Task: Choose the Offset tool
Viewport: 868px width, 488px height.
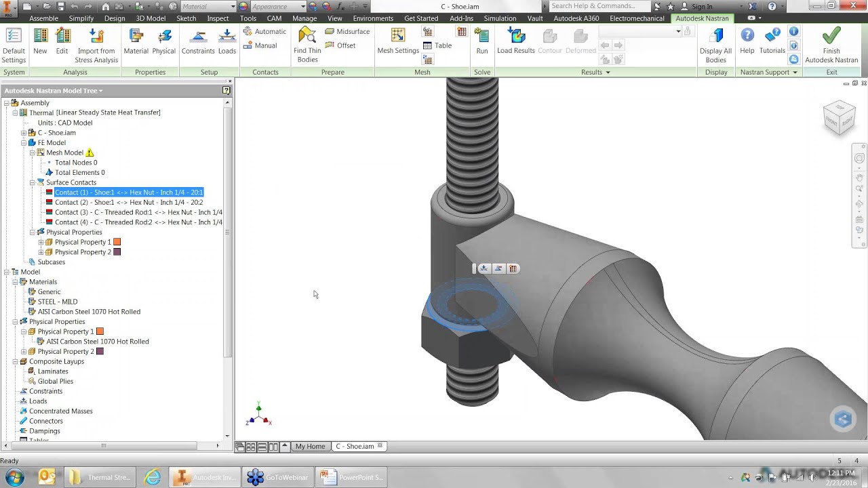Action: 340,45
